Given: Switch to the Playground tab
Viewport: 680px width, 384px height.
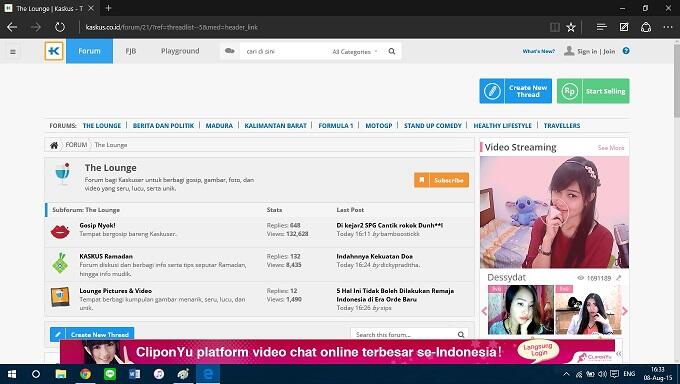Looking at the screenshot, I should 180,51.
